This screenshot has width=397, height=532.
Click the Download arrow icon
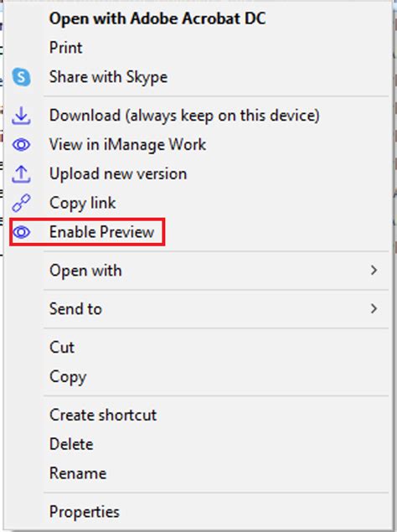click(x=21, y=116)
